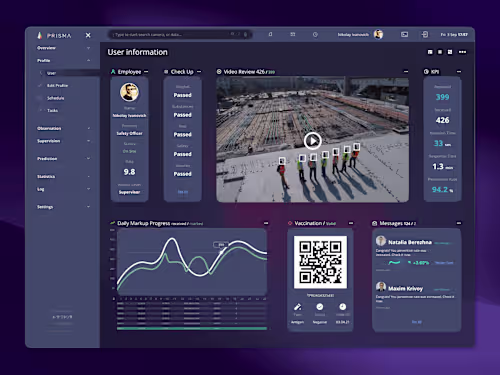Image resolution: width=500 pixels, height=375 pixels.
Task: Click See All link in Messages panel
Action: pyautogui.click(x=417, y=322)
